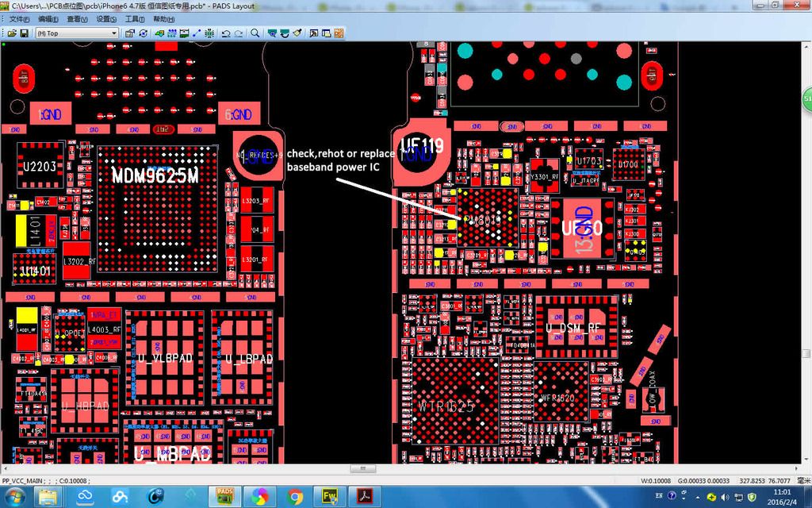Open the Properties icon beside layer box

129,33
